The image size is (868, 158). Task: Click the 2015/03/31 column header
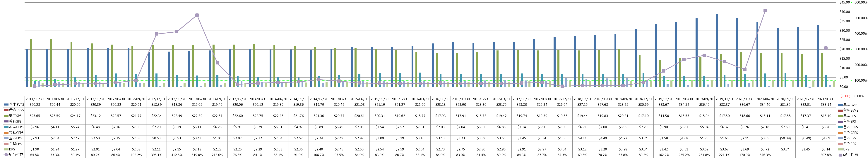[339, 99]
